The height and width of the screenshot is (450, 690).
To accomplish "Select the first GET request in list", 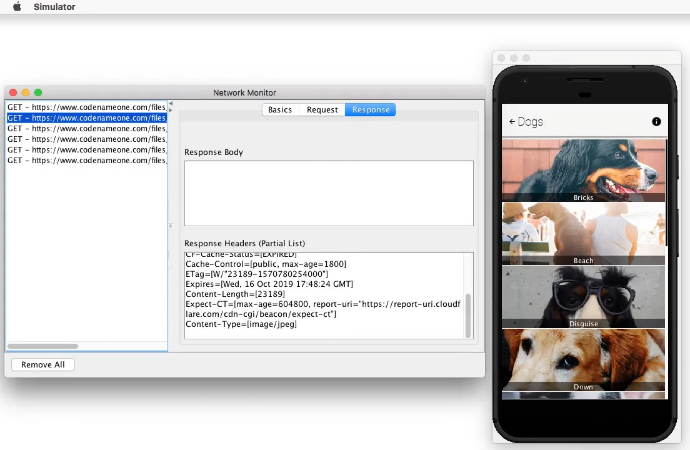I will click(87, 107).
